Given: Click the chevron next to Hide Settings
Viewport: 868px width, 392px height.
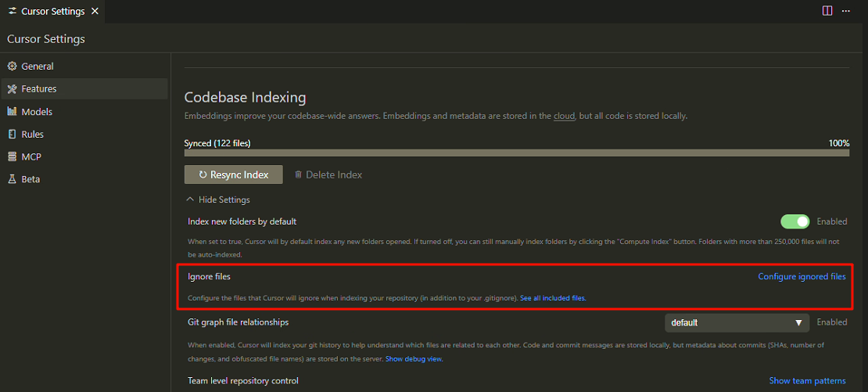Looking at the screenshot, I should pos(190,200).
